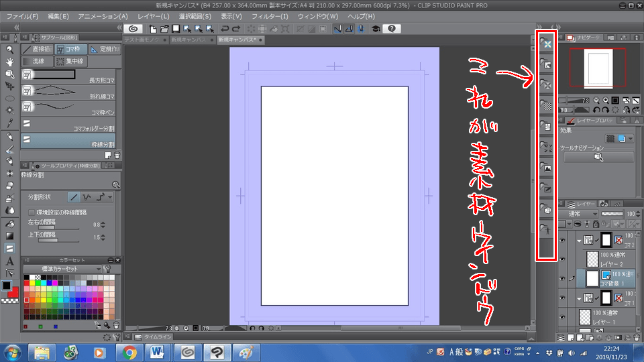Open the image material folder icon
This screenshot has height=362, width=644.
coord(546,167)
